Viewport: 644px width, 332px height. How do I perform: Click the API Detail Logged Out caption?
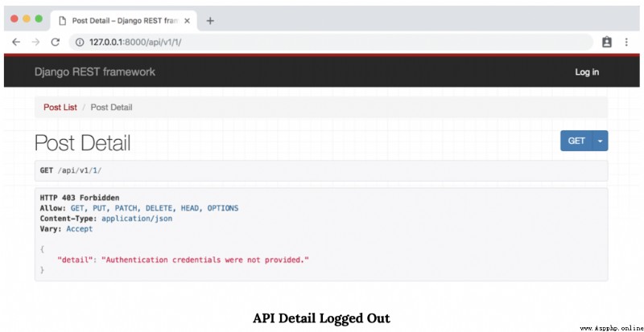point(321,318)
